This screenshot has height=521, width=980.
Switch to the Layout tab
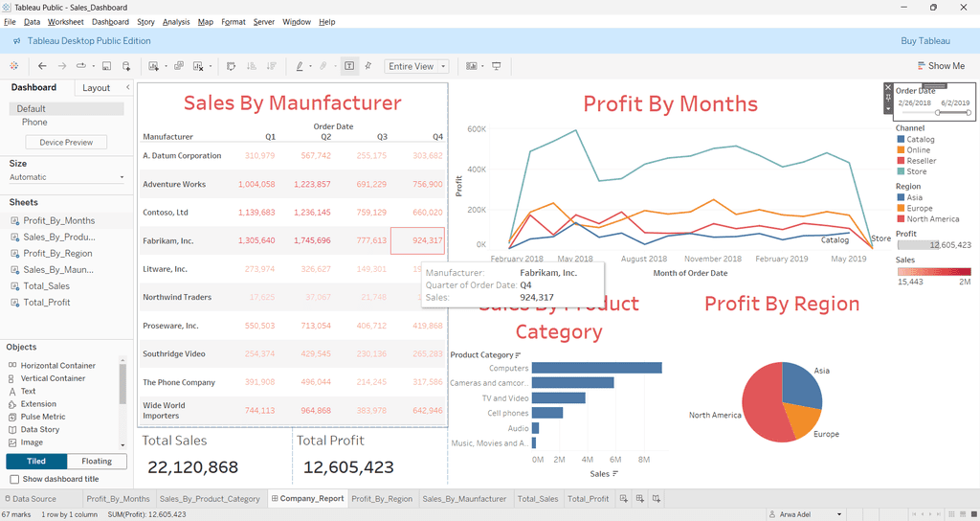coord(97,88)
